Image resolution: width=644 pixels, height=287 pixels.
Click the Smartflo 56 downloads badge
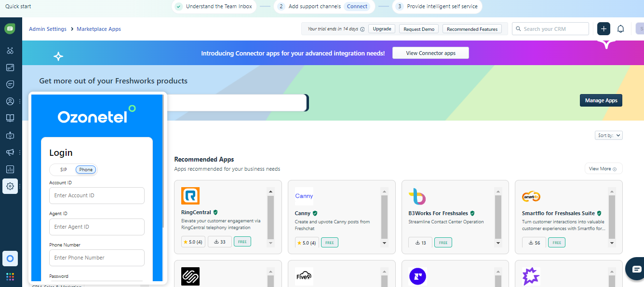tap(534, 243)
